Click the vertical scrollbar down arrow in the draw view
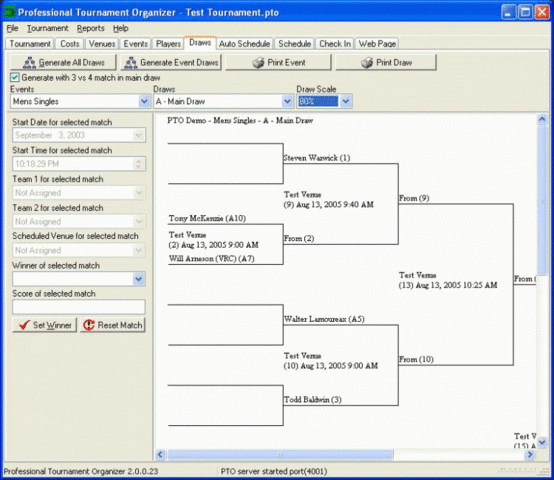Image resolution: width=554 pixels, height=480 pixels. (542, 442)
